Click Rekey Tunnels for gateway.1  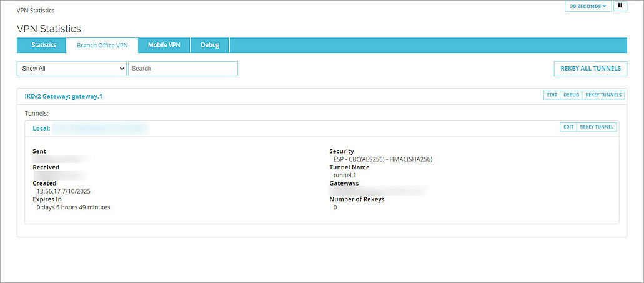point(603,95)
